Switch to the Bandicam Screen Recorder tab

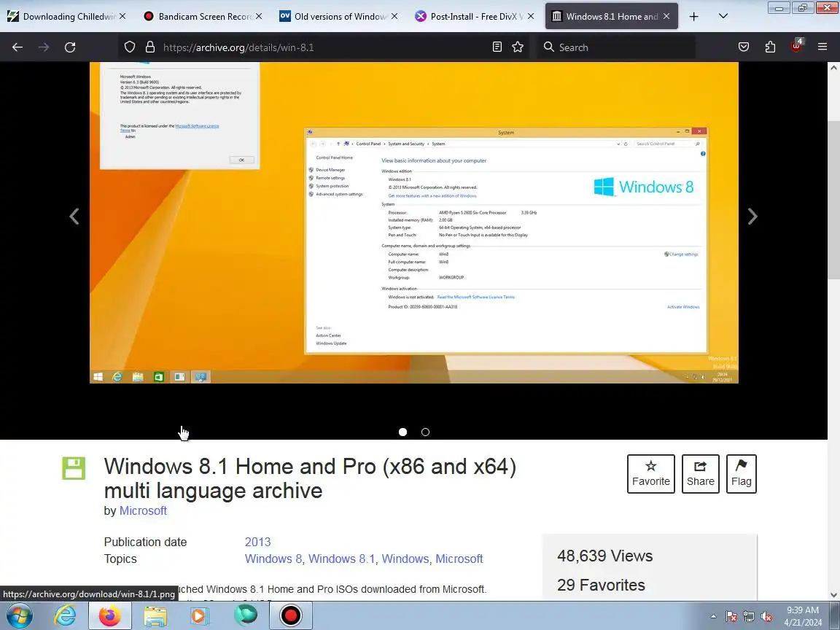point(203,16)
